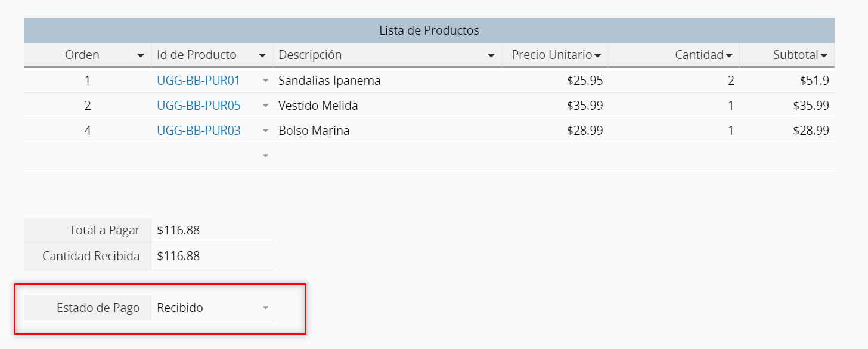Select the Sandalias Ipanema description cell

coord(386,81)
